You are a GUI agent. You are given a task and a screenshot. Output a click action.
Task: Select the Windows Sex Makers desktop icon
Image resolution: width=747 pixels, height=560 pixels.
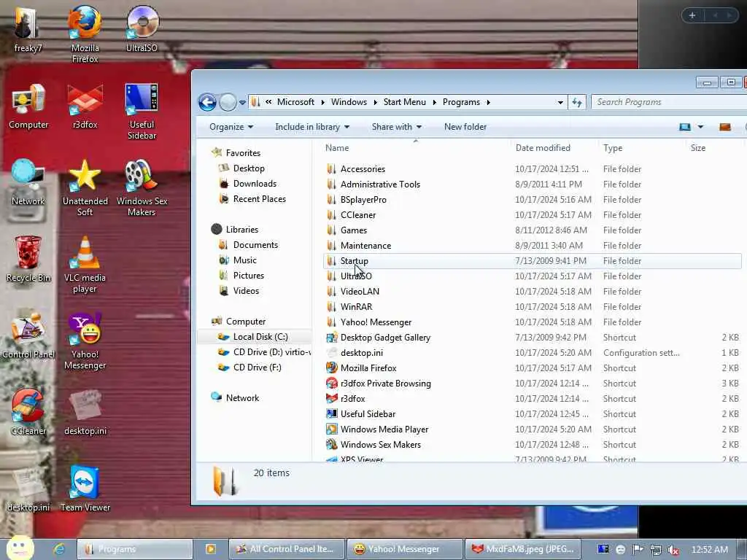pos(142,187)
